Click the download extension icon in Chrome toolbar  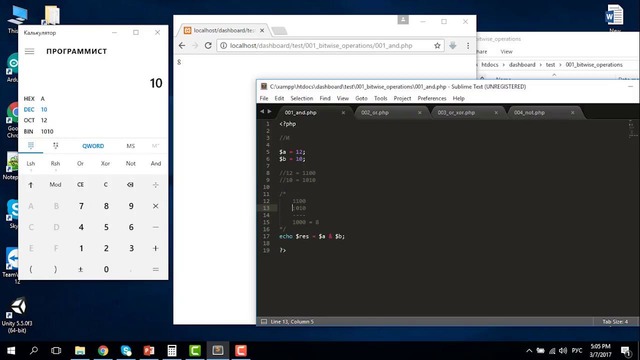(453, 46)
